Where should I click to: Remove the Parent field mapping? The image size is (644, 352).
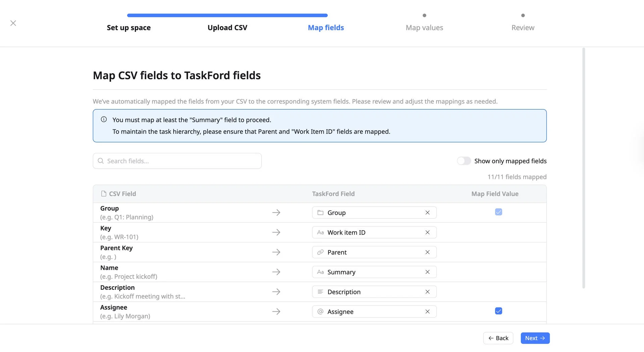(x=427, y=252)
